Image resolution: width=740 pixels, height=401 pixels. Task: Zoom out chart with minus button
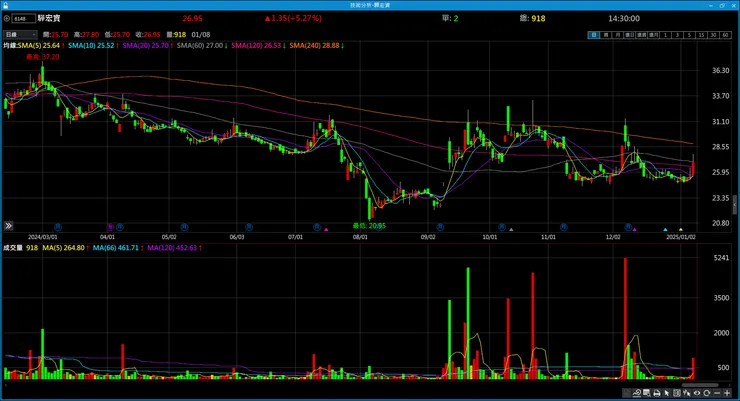717,393
